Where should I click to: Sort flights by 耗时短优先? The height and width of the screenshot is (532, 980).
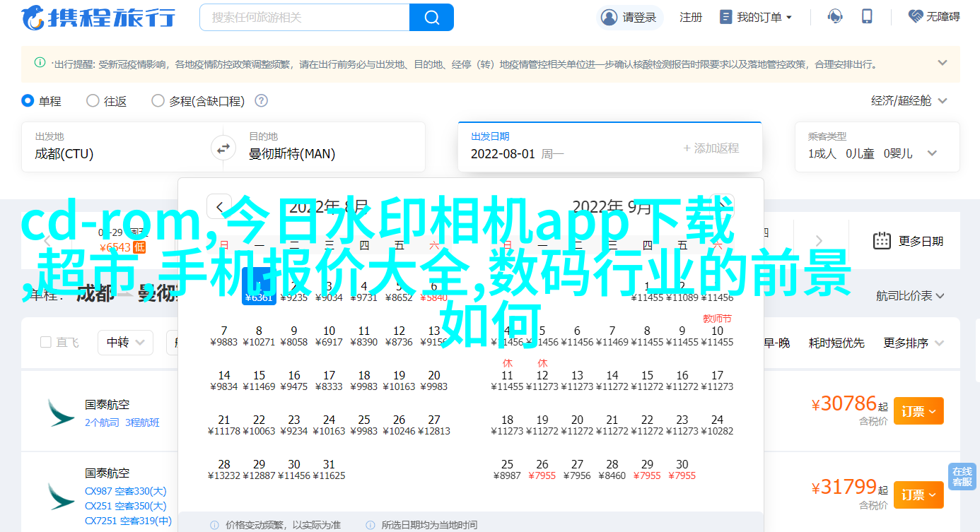click(x=836, y=343)
